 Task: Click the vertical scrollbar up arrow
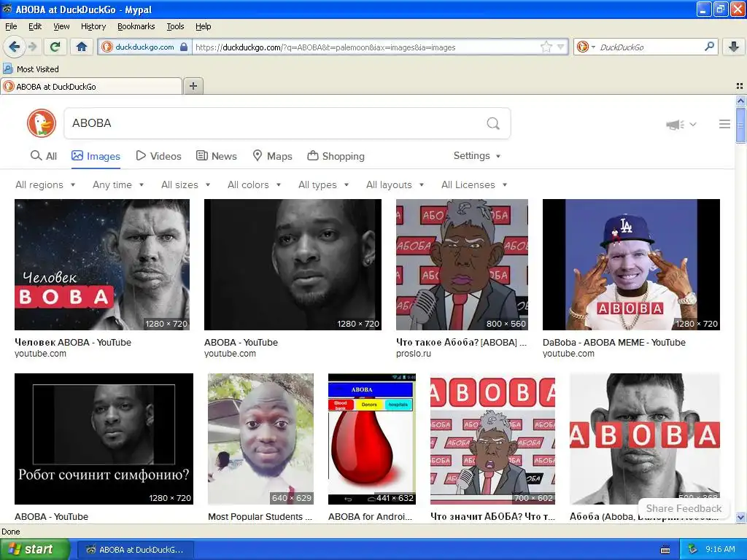click(740, 101)
